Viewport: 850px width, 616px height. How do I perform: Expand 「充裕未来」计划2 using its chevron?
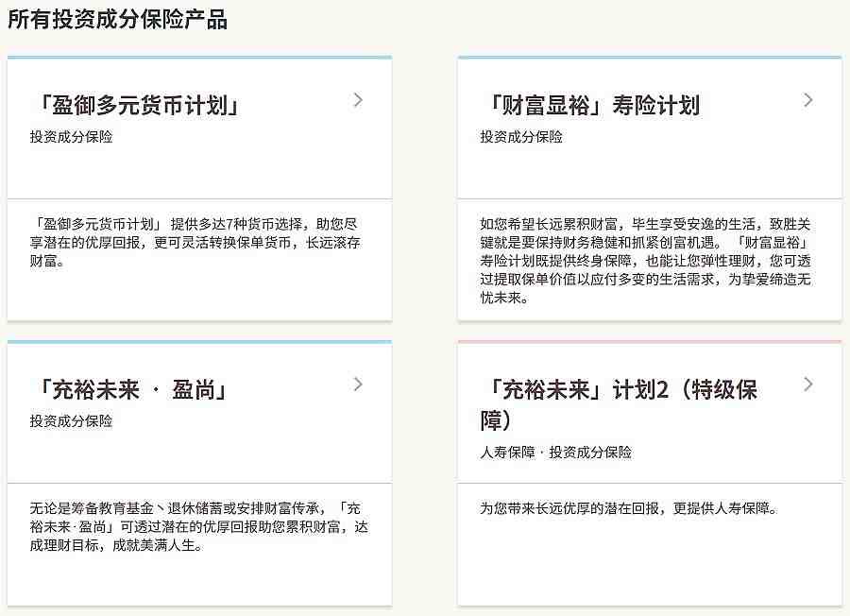point(807,385)
